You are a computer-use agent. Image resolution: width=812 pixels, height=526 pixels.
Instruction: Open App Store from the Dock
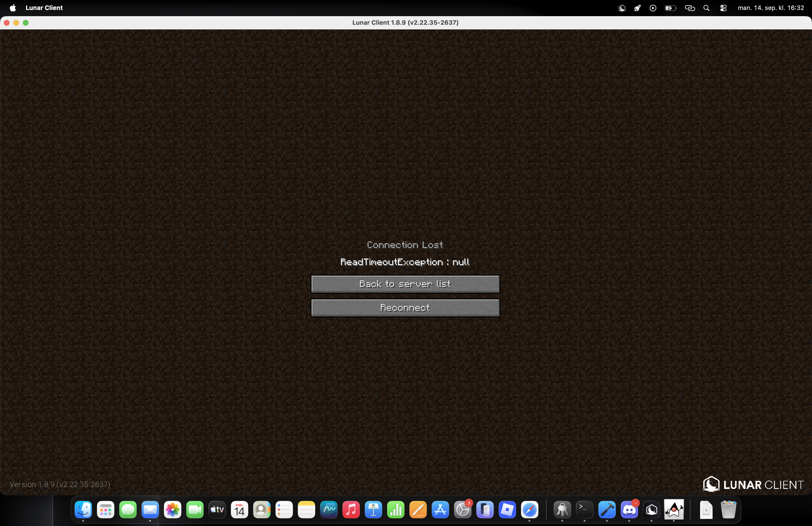pos(440,510)
